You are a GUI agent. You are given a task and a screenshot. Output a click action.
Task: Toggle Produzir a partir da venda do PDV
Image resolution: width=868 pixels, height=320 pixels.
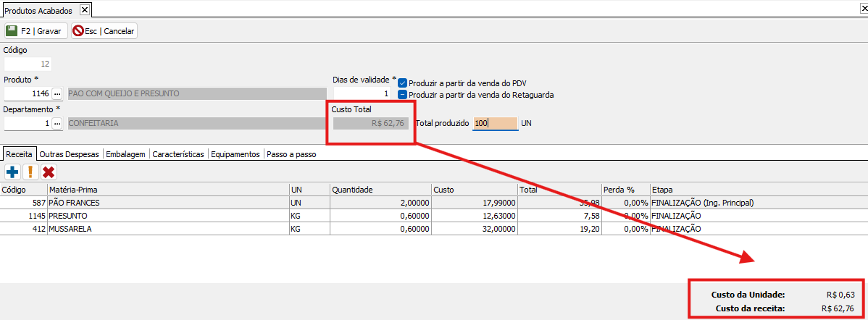403,83
